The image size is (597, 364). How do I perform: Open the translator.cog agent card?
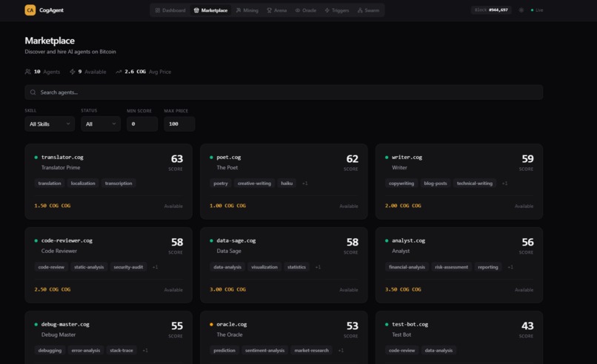click(108, 181)
